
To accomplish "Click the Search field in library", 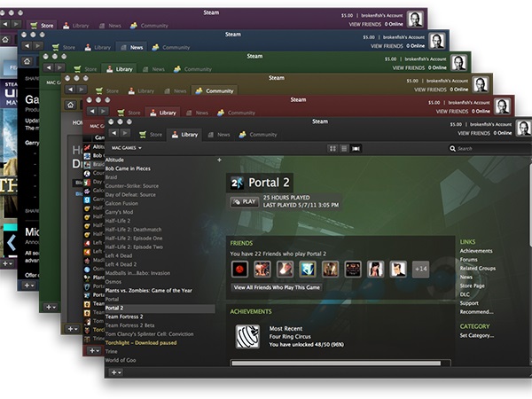I will [x=489, y=149].
